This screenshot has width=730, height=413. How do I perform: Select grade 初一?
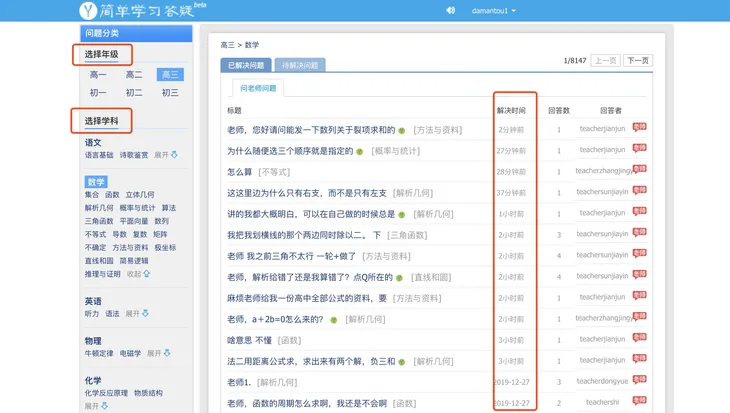98,93
